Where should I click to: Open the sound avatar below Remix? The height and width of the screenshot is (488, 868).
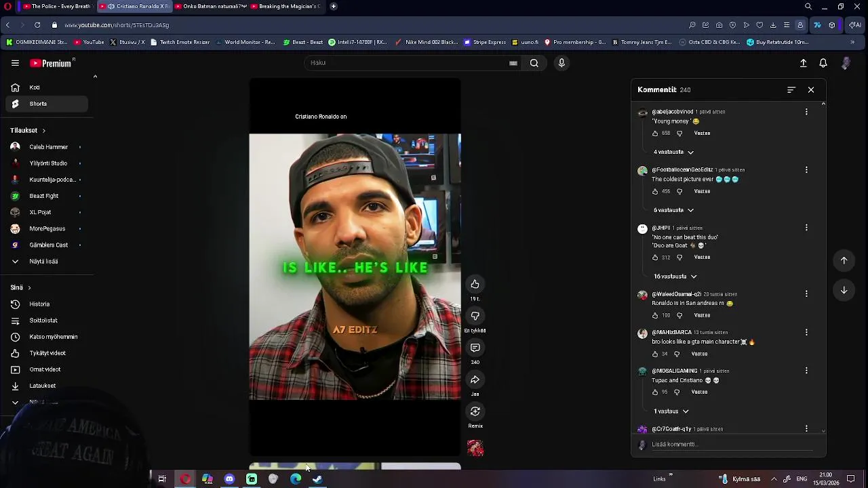coord(475,448)
